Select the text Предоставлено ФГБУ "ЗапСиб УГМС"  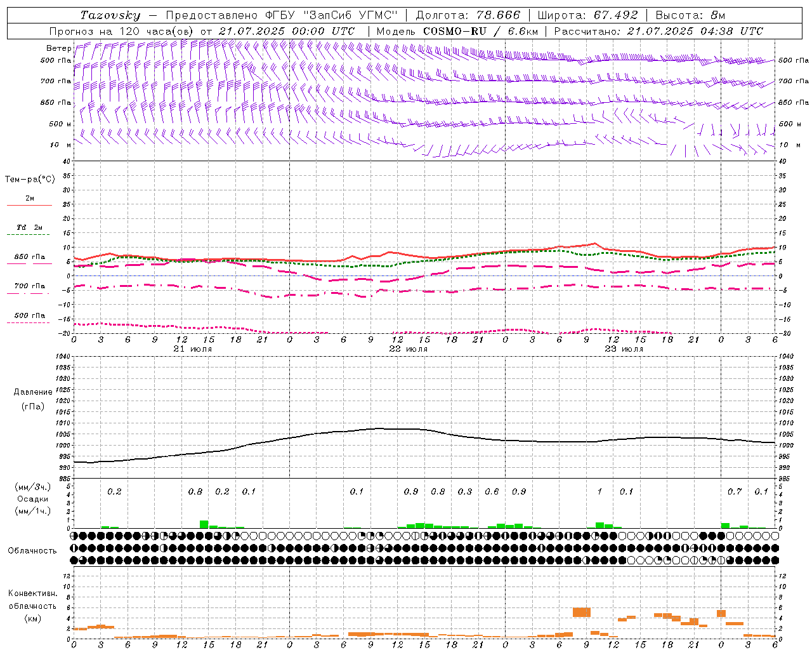[x=282, y=15]
